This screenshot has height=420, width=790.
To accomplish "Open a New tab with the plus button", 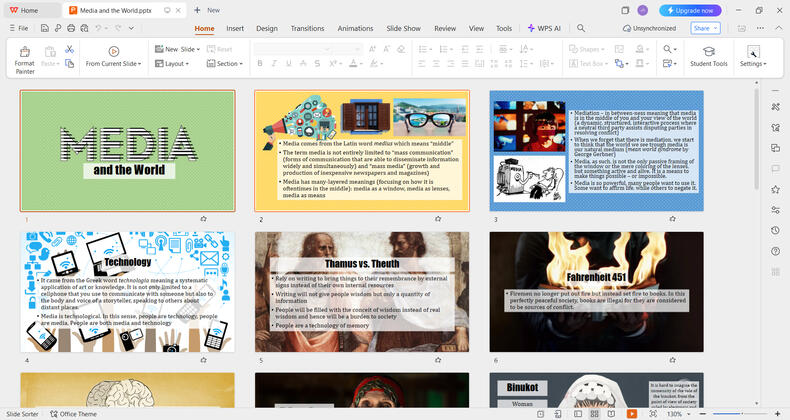I will tap(198, 10).
